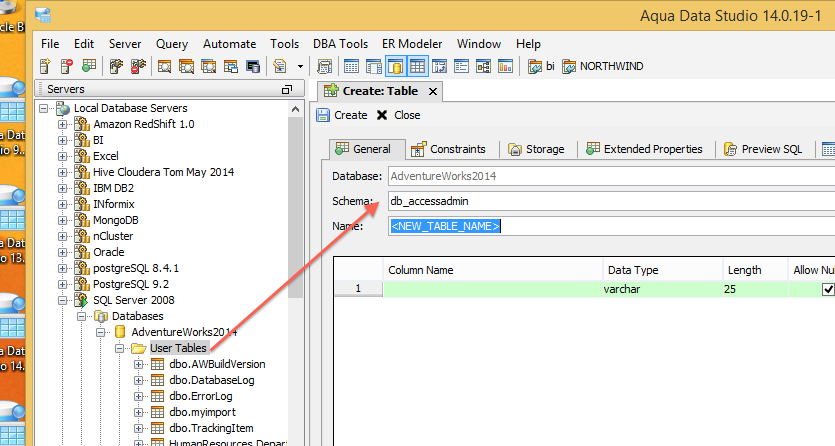
Task: Expand the Oracle server node
Action: point(63,252)
